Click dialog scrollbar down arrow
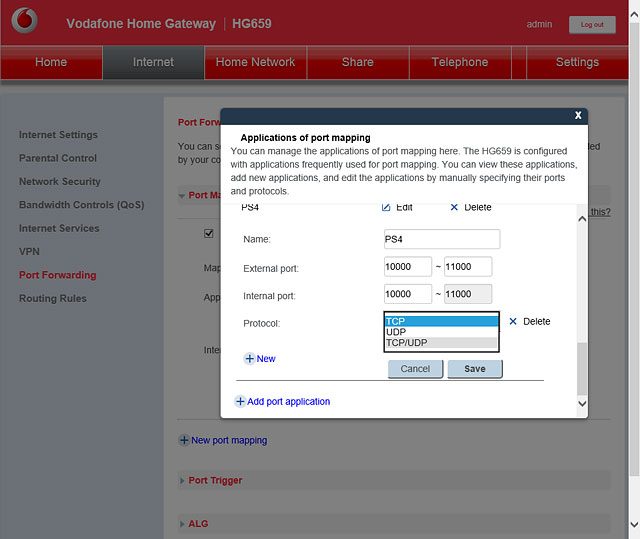Viewport: 640px width, 539px height. [582, 404]
